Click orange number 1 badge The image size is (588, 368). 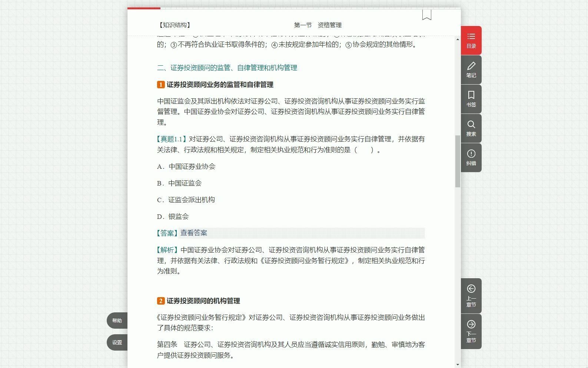coord(161,85)
